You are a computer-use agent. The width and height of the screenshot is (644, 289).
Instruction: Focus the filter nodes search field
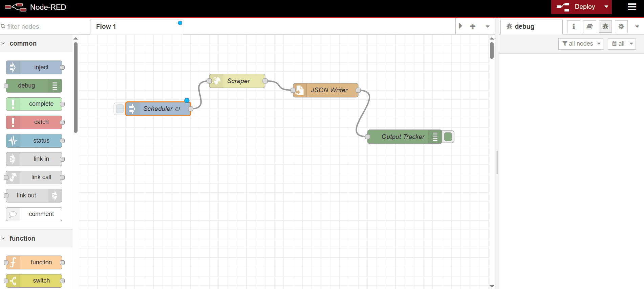tap(45, 26)
